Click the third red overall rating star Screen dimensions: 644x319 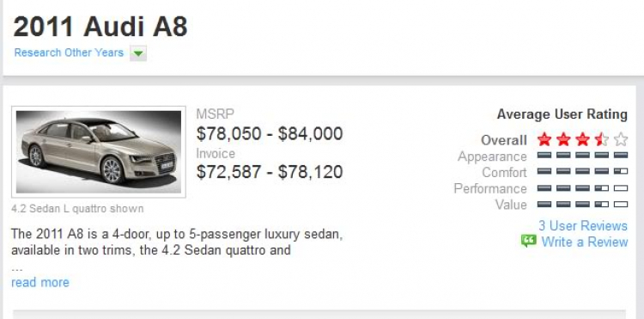582,140
